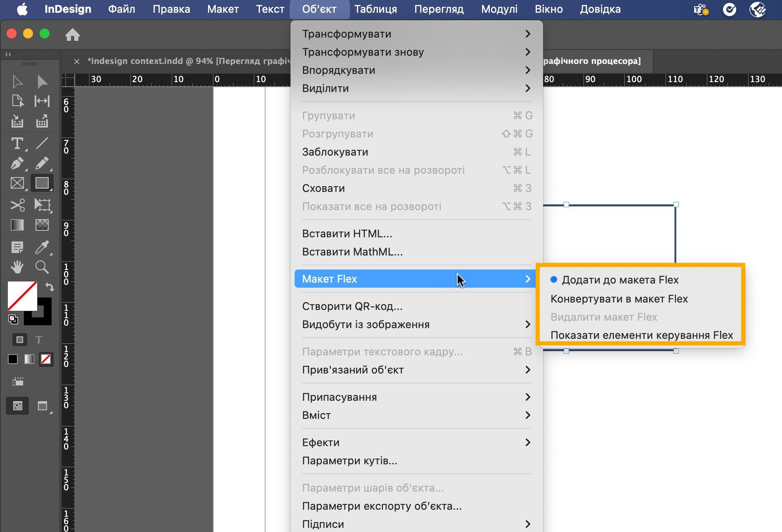Set formatting to affect text
782x532 pixels.
(x=39, y=340)
